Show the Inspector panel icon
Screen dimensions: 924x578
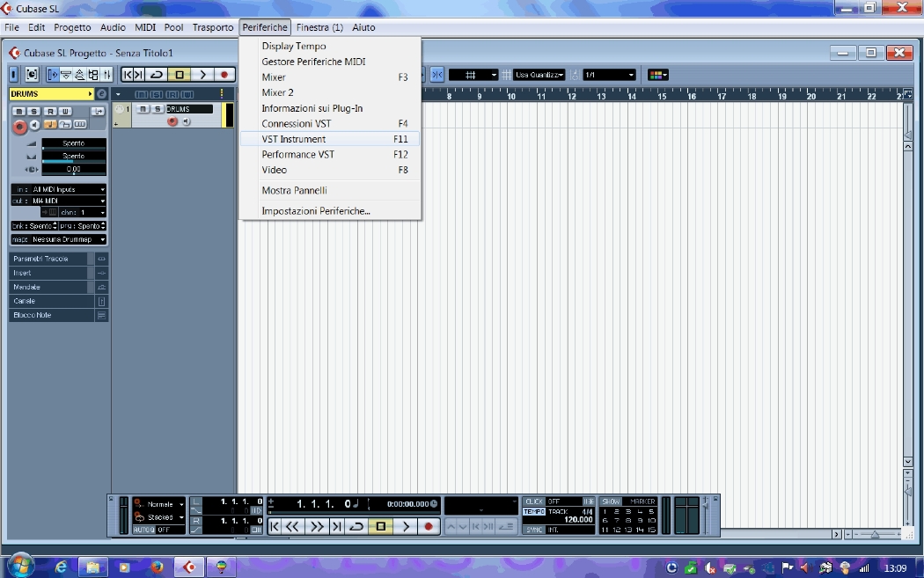pos(53,74)
